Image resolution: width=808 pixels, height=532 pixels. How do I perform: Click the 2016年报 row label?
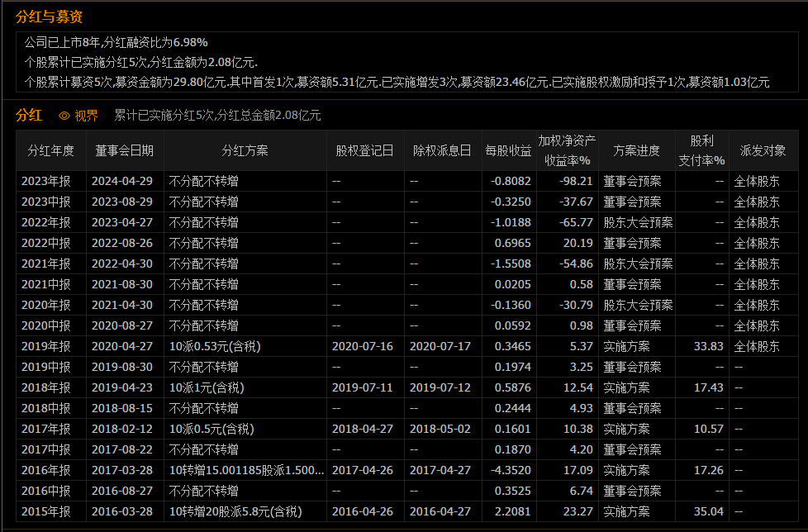46,470
